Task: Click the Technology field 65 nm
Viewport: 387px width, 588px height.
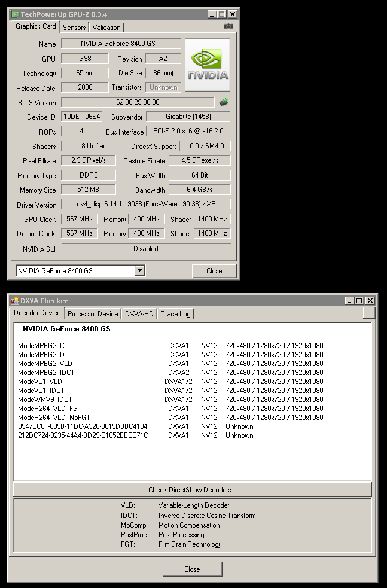Action: 85,73
